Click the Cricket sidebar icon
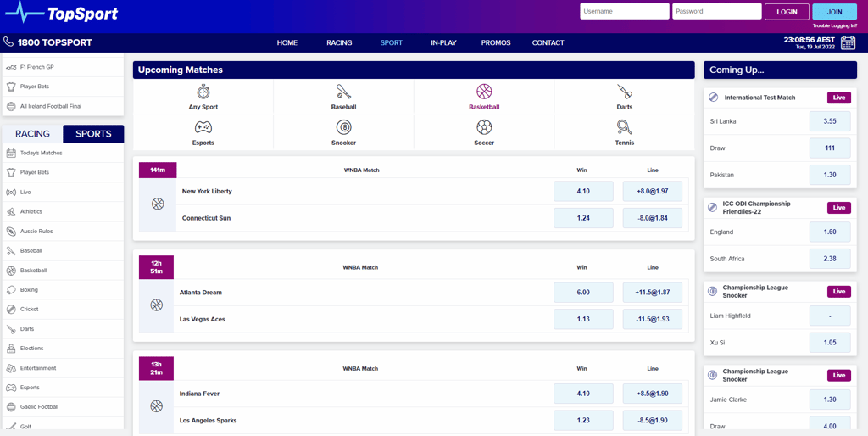The image size is (868, 436). [10, 309]
